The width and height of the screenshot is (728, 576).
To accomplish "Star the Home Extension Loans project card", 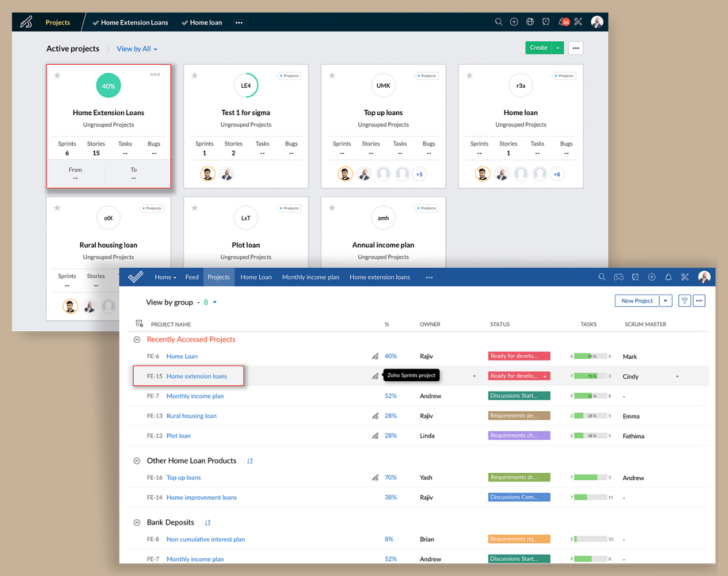I will tap(57, 76).
